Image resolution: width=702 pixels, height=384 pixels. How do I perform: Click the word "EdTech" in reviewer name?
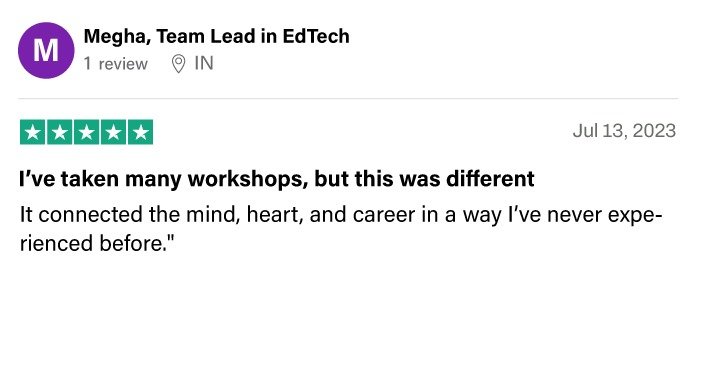point(316,36)
